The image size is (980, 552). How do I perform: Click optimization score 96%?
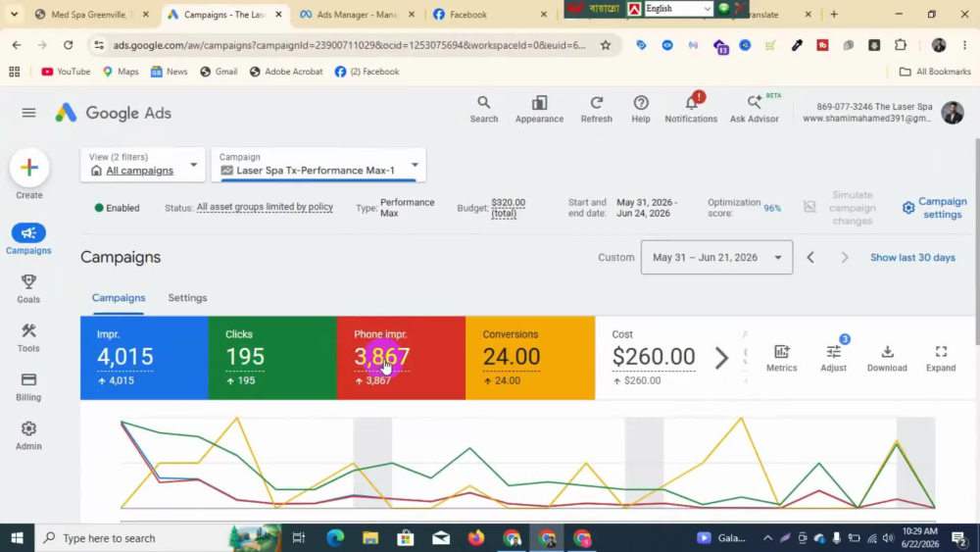[x=772, y=208]
